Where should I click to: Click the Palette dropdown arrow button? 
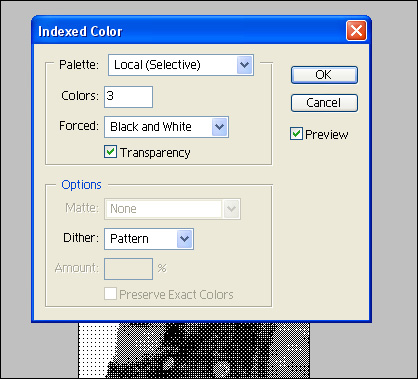(x=245, y=65)
